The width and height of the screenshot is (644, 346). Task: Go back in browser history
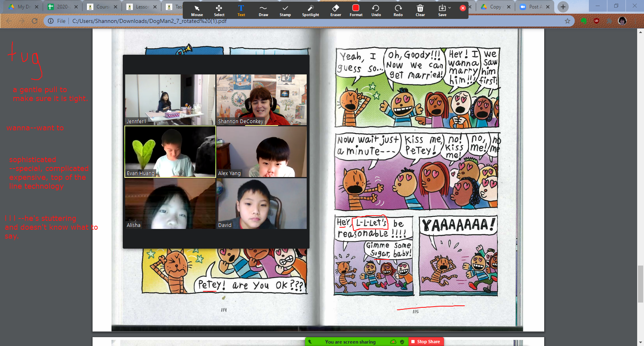pyautogui.click(x=9, y=21)
